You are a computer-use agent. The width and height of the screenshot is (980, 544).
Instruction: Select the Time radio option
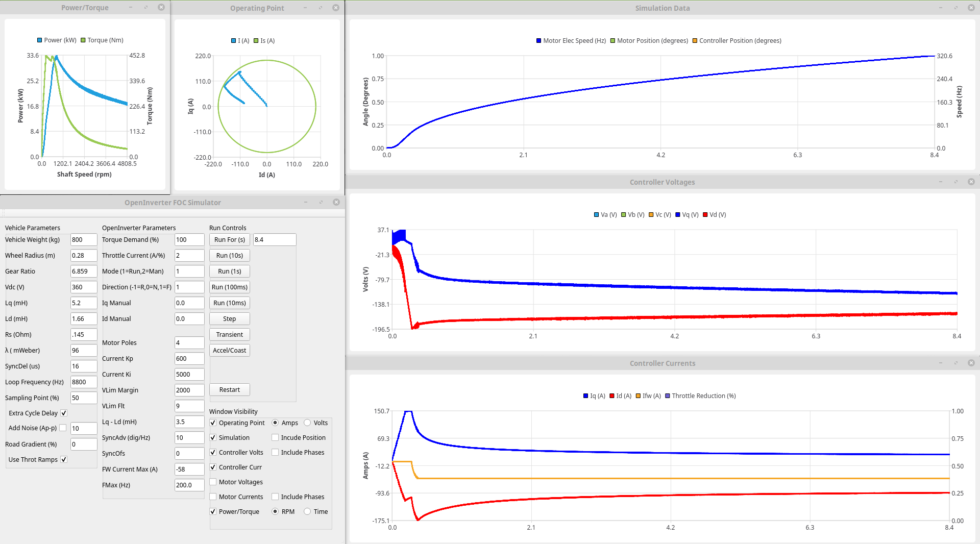click(307, 512)
